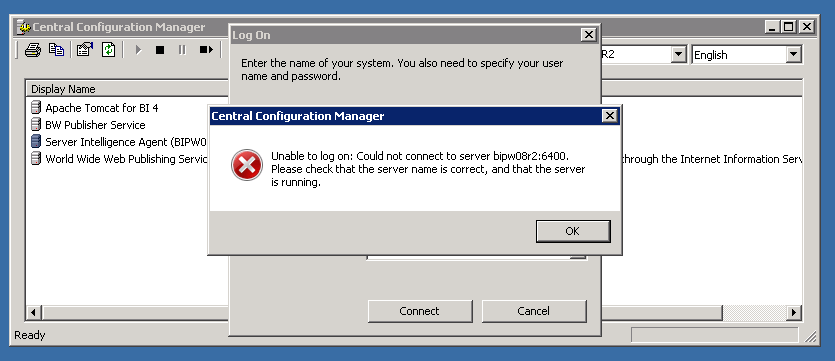Click the Ready status bar text
This screenshot has width=835, height=361.
30,335
